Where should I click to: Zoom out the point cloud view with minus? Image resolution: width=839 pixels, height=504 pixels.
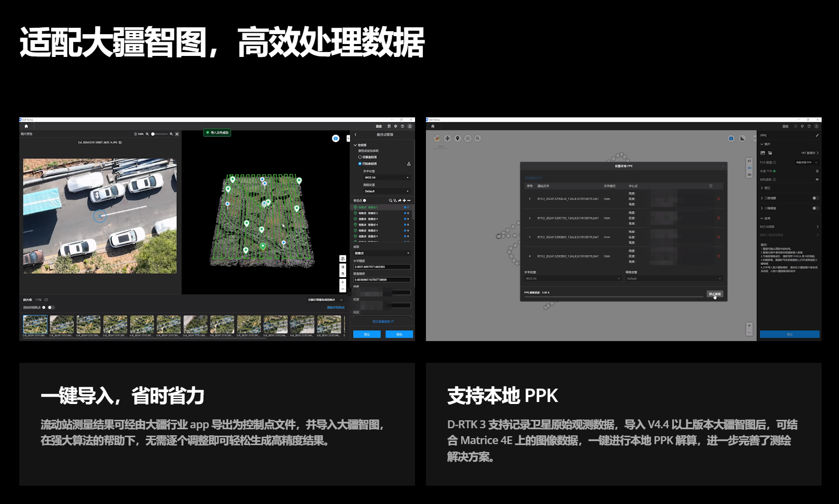click(x=342, y=289)
